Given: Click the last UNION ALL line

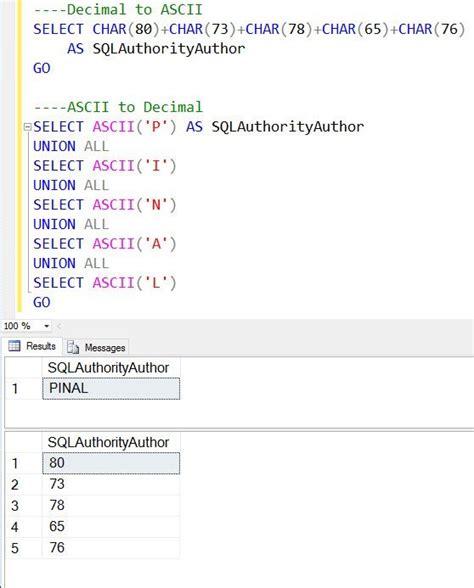Looking at the screenshot, I should click(x=71, y=263).
